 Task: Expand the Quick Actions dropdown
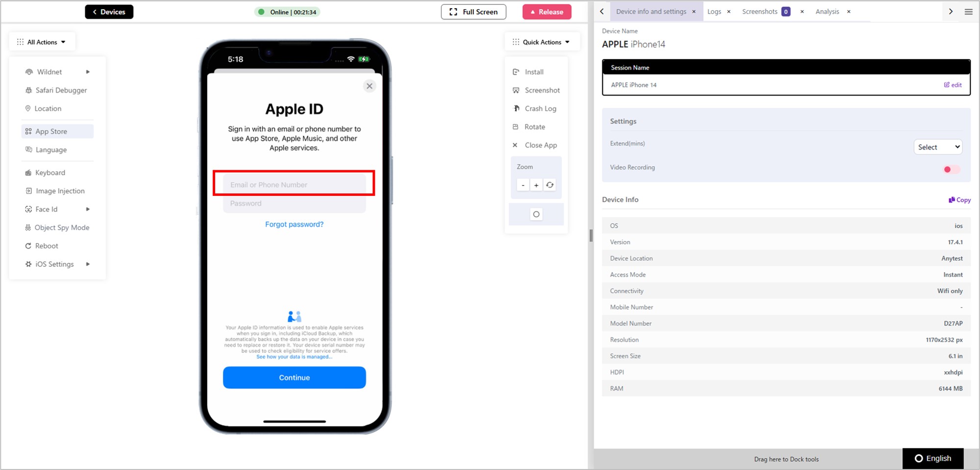tap(541, 42)
